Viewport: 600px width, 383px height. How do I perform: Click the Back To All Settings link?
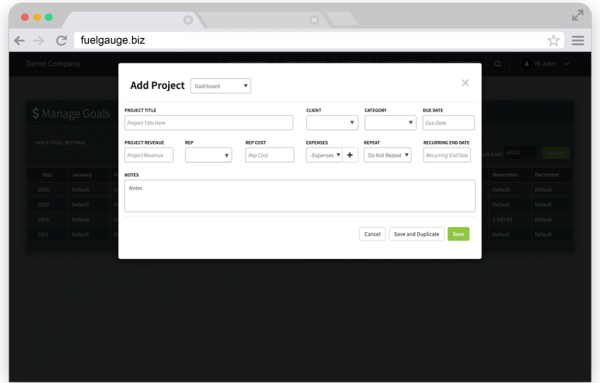60,143
